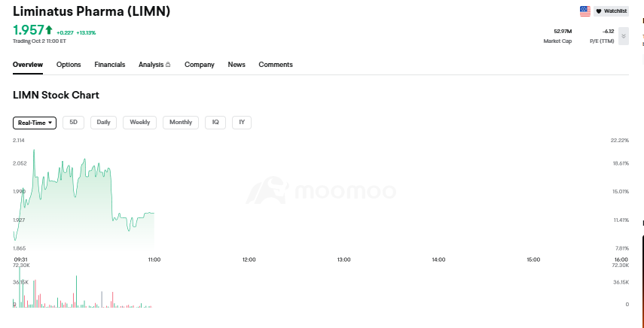The width and height of the screenshot is (644, 328).
Task: Click the Trading Oct 2 11:00 ET timestamp
Action: (39, 41)
